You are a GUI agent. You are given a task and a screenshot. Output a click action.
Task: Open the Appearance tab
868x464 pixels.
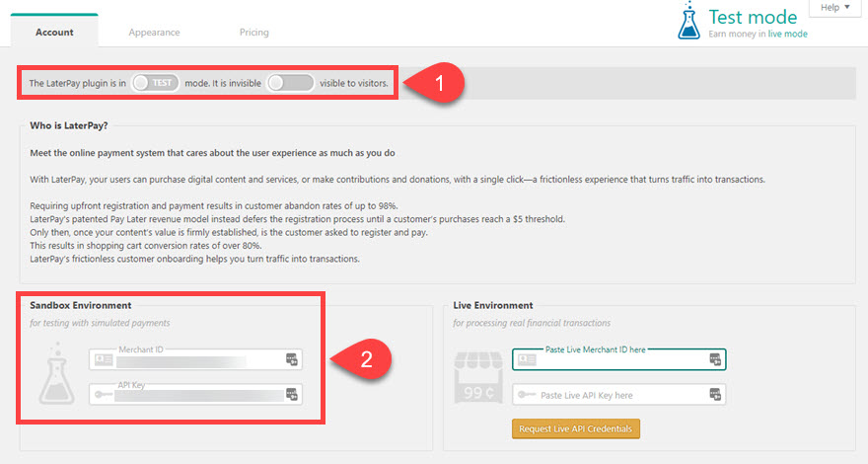pyautogui.click(x=154, y=33)
